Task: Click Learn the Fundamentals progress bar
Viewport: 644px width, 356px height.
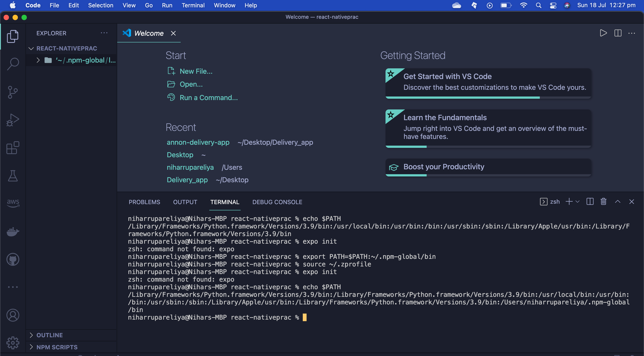Action: pyautogui.click(x=488, y=147)
